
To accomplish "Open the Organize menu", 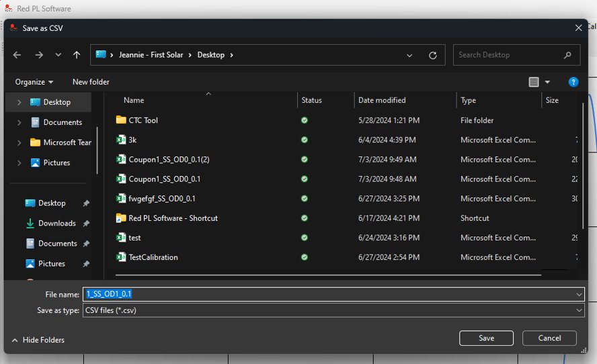I will (34, 82).
